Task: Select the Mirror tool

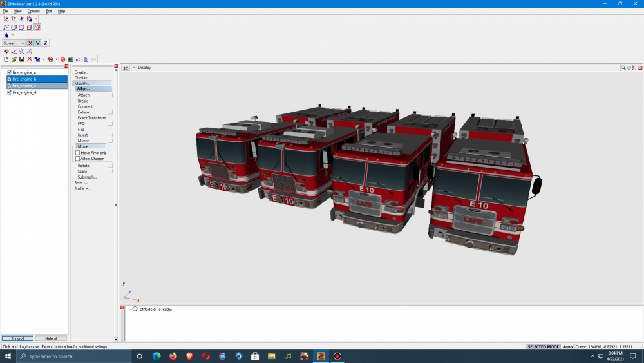Action: (83, 141)
